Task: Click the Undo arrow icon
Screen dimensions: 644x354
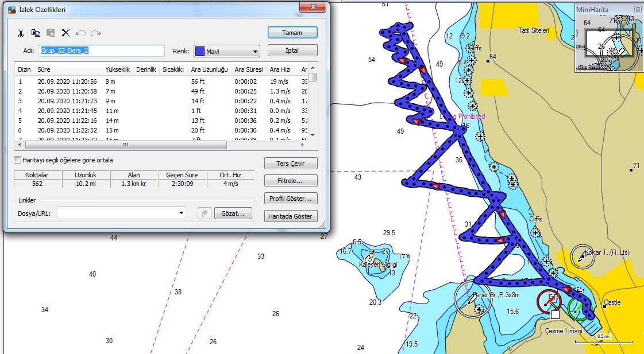Action: click(x=80, y=33)
